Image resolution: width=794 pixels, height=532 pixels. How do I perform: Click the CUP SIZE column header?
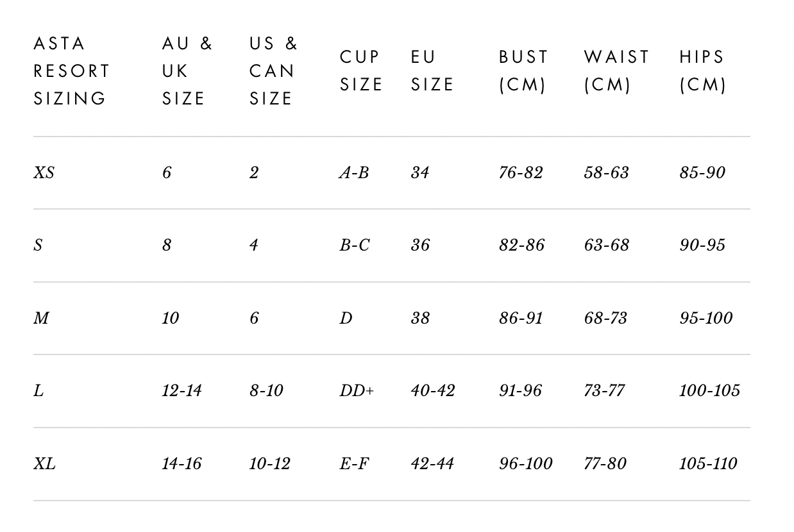click(x=361, y=71)
